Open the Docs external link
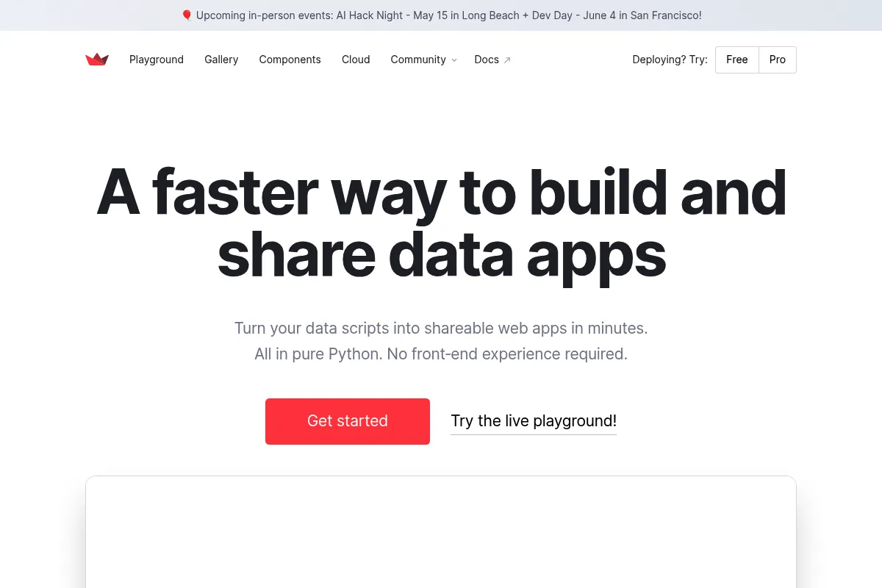882x588 pixels. tap(492, 60)
